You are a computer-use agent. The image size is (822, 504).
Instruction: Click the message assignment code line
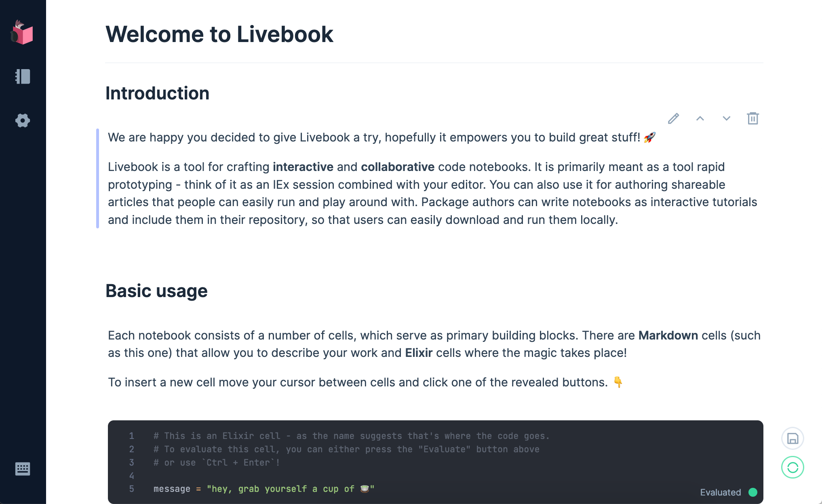coord(263,489)
